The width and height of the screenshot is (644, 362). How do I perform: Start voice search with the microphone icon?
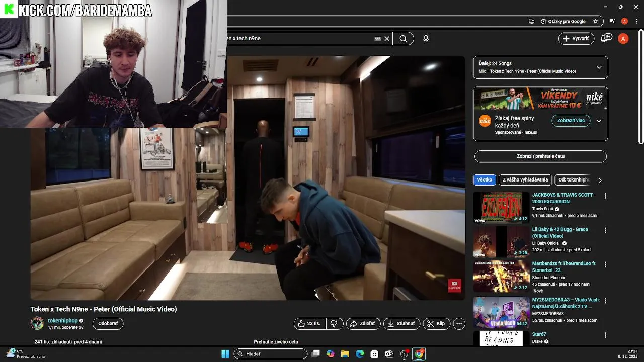click(x=426, y=38)
